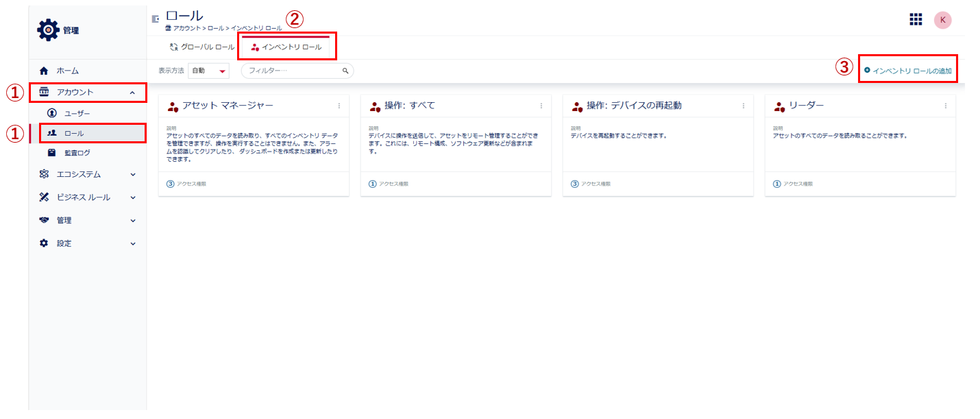Open 監査ログ in the sidebar
This screenshot has height=419, width=980.
tap(77, 153)
